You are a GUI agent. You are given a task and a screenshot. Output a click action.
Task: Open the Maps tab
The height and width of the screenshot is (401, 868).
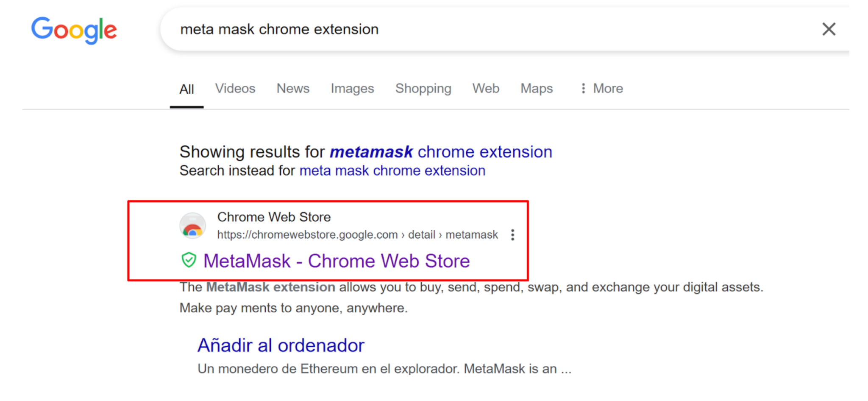point(537,88)
